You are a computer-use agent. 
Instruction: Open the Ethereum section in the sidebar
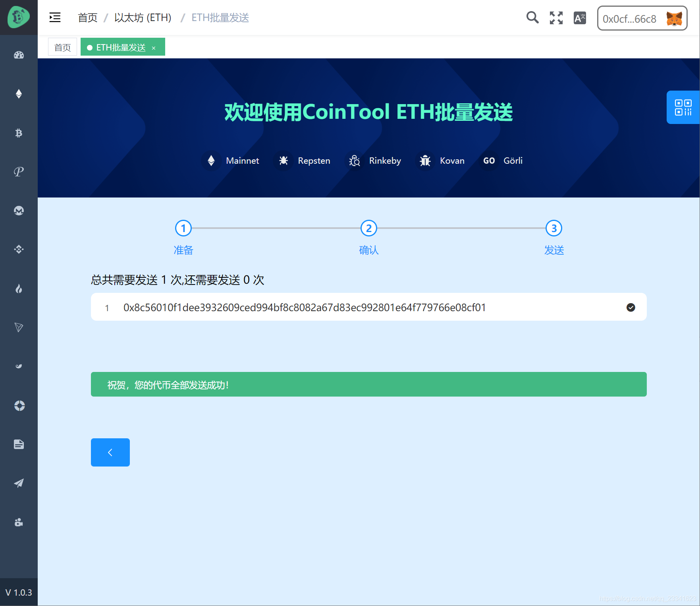click(x=19, y=94)
